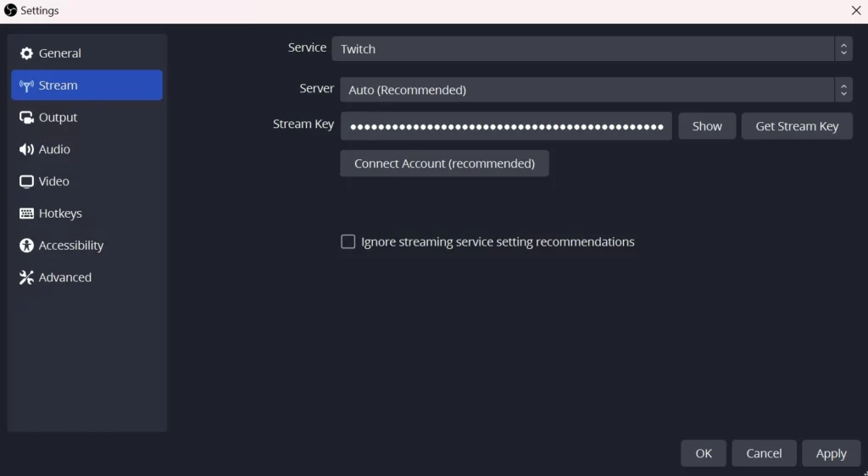The image size is (868, 476).
Task: Click the Server label text
Action: coord(317,88)
